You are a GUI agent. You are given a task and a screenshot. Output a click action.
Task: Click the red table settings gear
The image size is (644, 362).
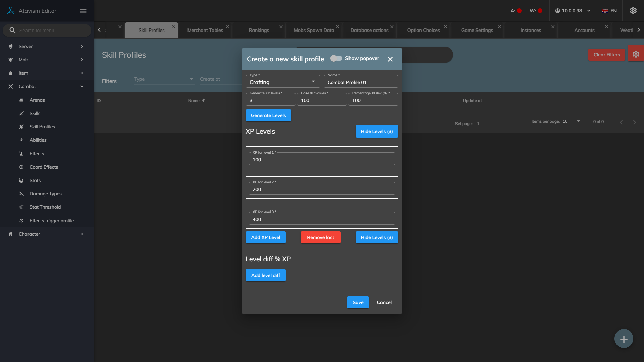coord(636,54)
